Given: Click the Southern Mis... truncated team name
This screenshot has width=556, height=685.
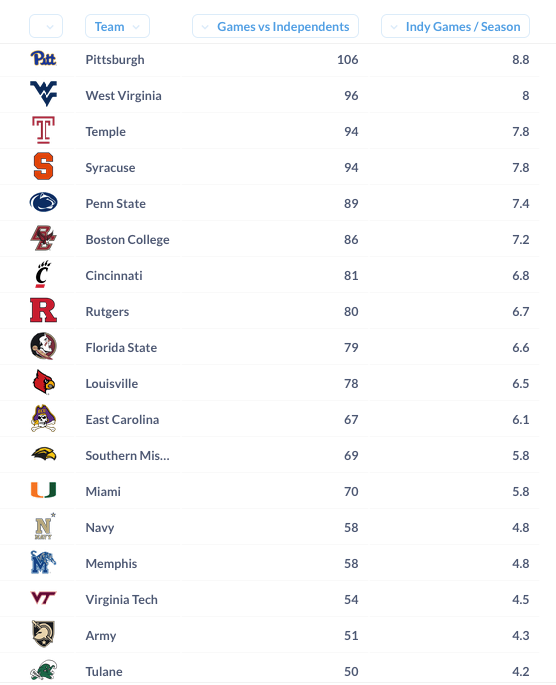Looking at the screenshot, I should coord(128,455).
